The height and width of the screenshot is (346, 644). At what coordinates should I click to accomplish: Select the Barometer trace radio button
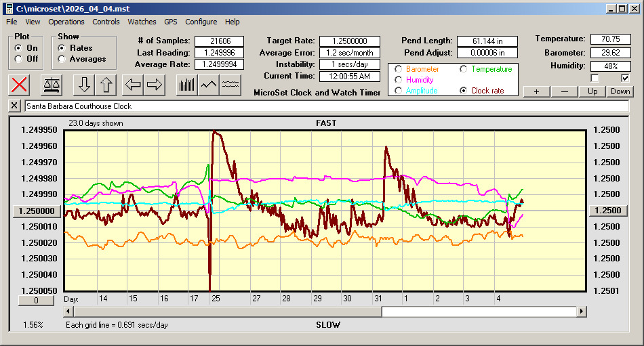click(x=398, y=69)
